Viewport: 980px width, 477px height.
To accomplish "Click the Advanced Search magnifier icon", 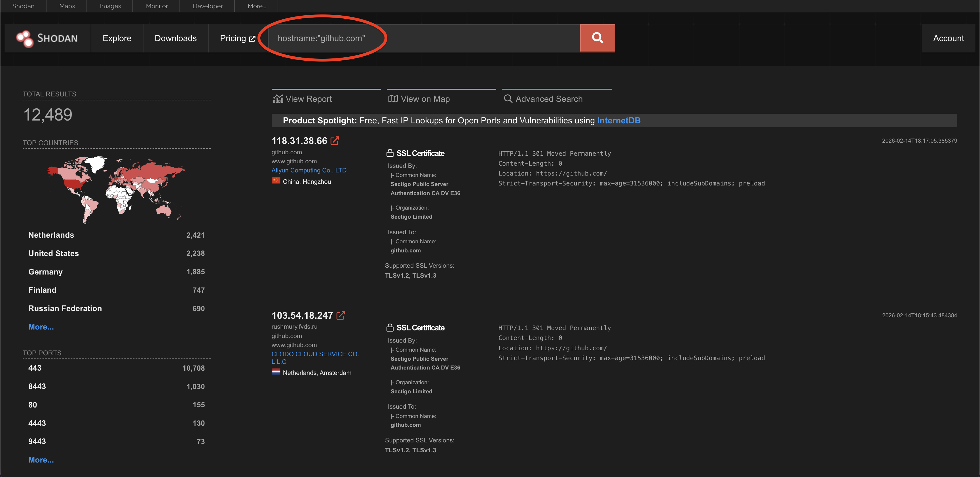I will click(508, 99).
